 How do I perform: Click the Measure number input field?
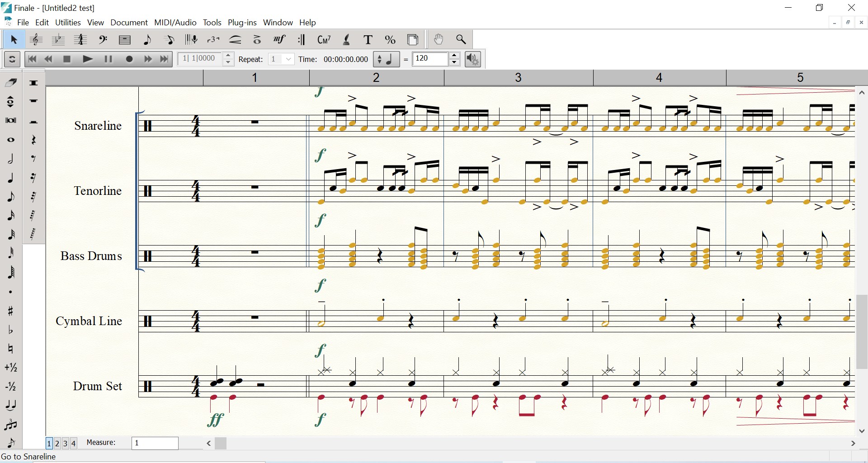pyautogui.click(x=155, y=443)
